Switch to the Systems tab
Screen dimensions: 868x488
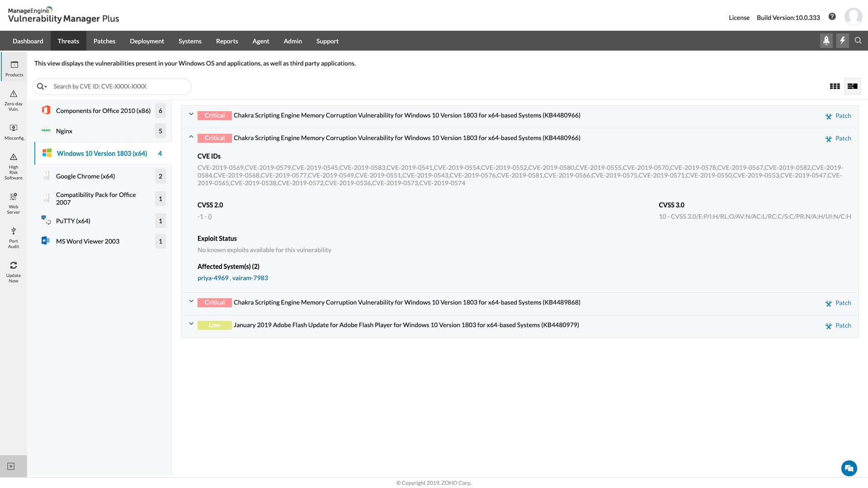click(x=190, y=41)
